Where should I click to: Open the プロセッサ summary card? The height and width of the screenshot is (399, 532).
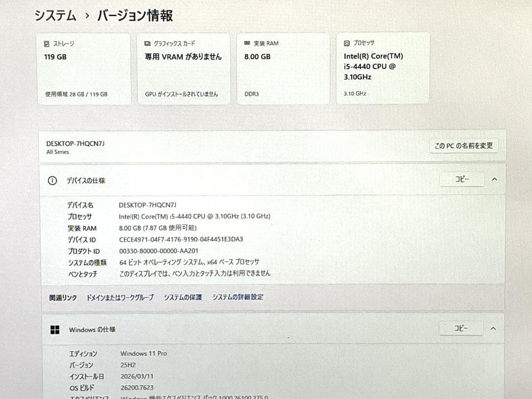tap(383, 68)
